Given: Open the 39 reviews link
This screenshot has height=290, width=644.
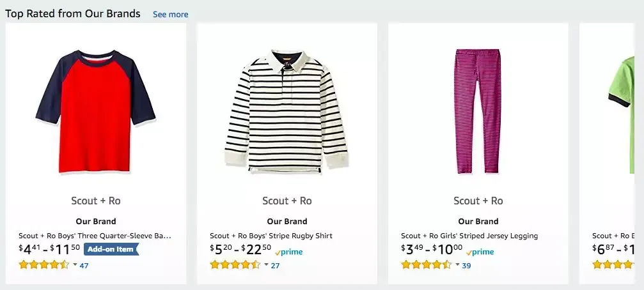Looking at the screenshot, I should tap(466, 266).
